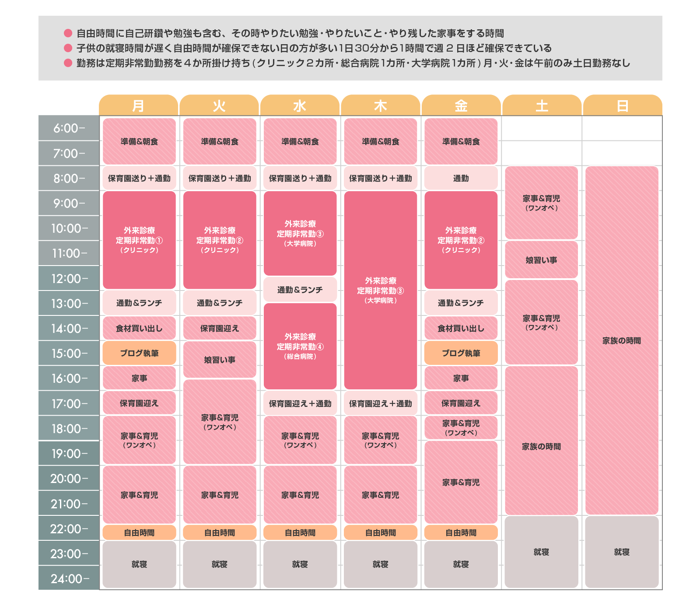Open Thursday's 定期非常勤③ (大学病院) block
The height and width of the screenshot is (609, 700).
381,290
